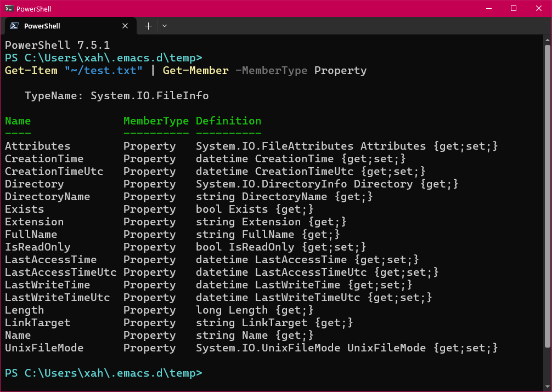Click the scrollbar up arrow
This screenshot has width=552, height=392.
(x=548, y=40)
